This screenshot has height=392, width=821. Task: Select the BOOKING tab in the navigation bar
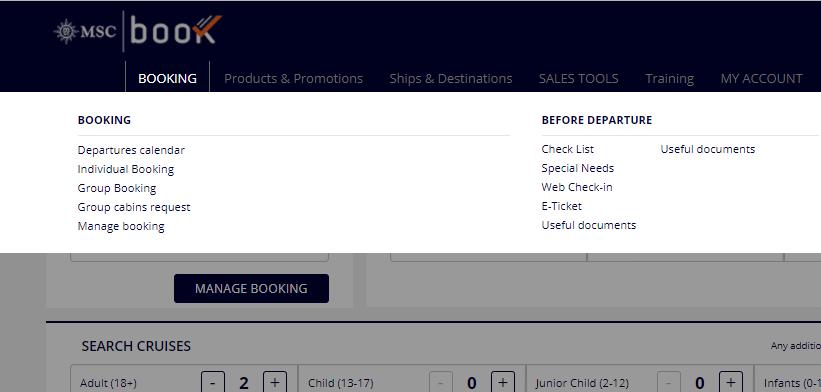pos(168,79)
